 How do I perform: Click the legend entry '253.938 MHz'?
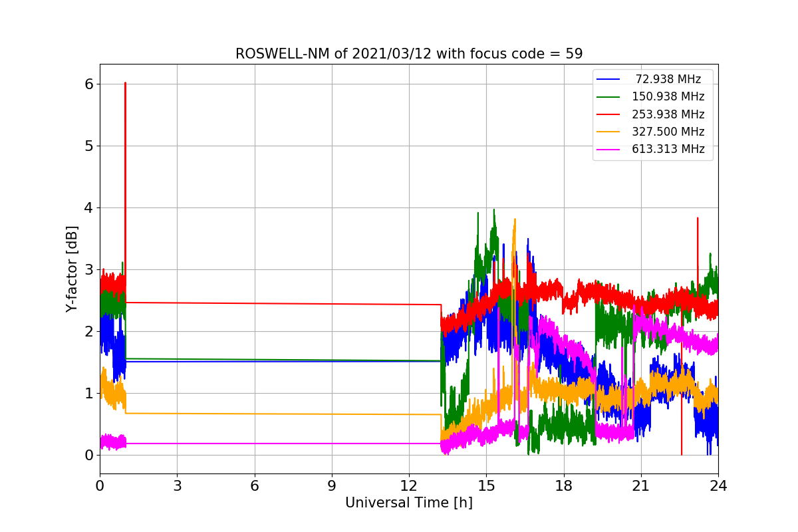tap(668, 114)
